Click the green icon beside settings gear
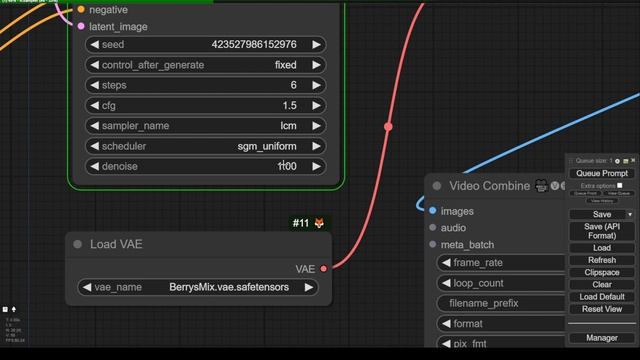 tap(625, 161)
